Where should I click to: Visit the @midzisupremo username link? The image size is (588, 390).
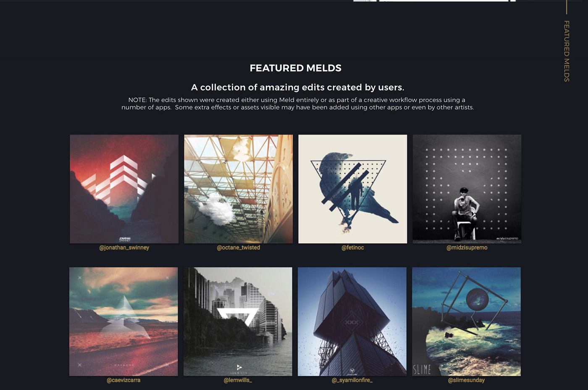pyautogui.click(x=467, y=248)
